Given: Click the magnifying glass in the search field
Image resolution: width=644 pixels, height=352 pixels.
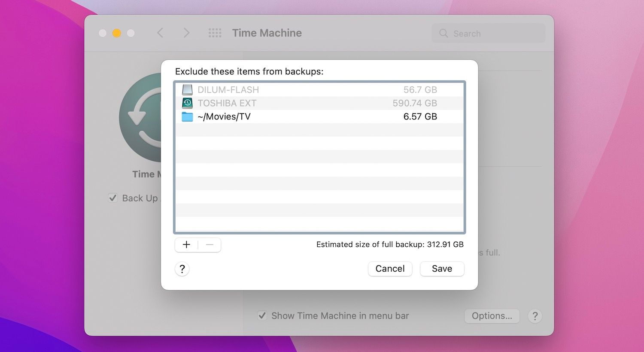Looking at the screenshot, I should pyautogui.click(x=443, y=33).
